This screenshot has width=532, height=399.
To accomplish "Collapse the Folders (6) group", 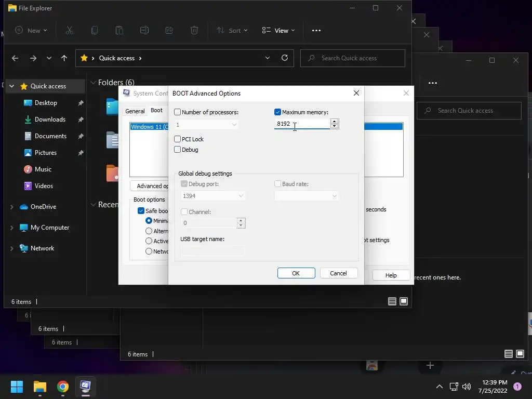I will 93,83.
